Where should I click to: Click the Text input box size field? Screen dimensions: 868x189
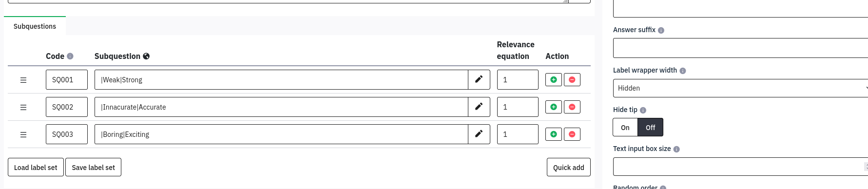tap(740, 167)
